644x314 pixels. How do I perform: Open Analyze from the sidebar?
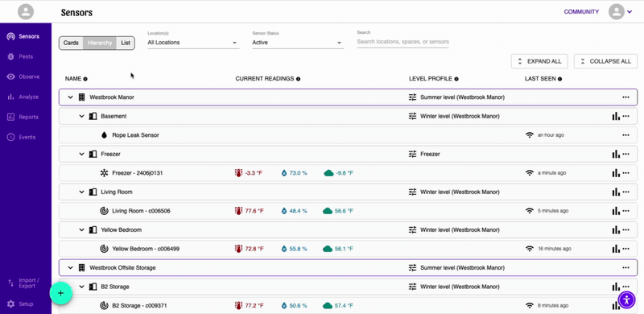[23, 97]
